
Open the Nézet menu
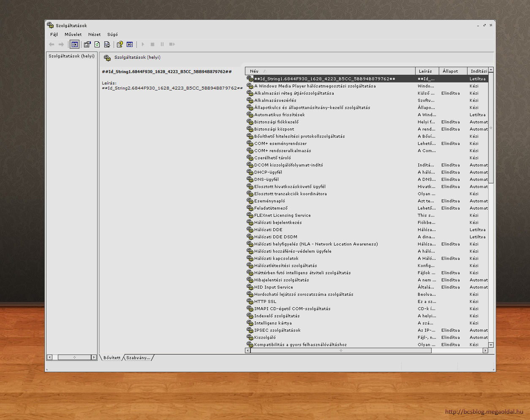[x=94, y=35]
